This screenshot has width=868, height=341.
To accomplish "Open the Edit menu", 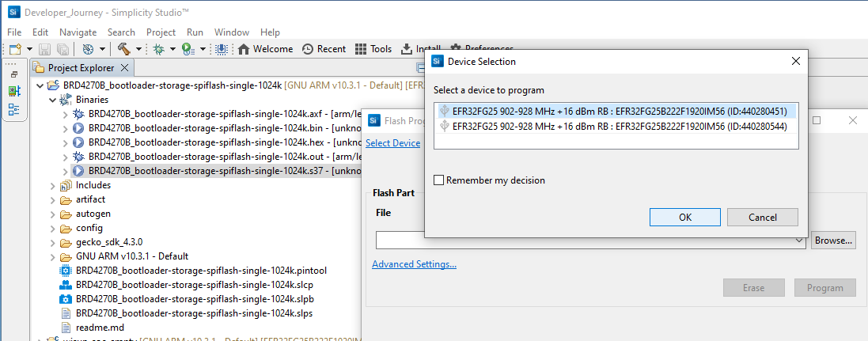I will point(40,32).
